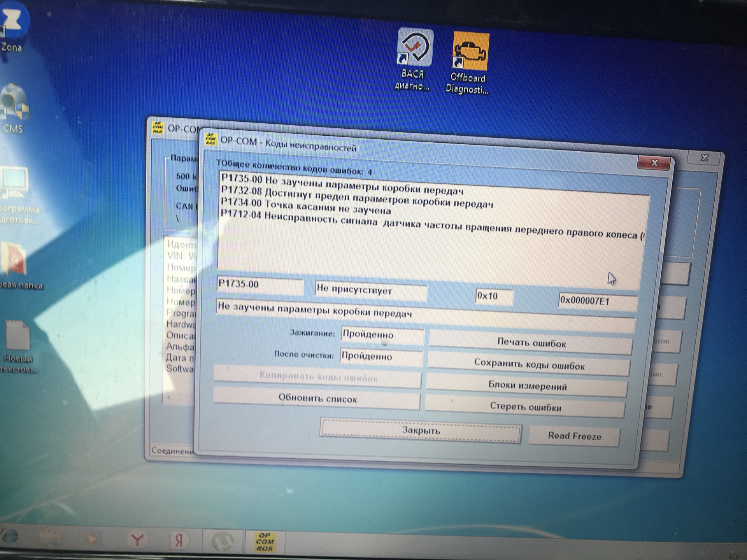The height and width of the screenshot is (560, 747).
Task: Click the Software row in background window list
Action: (179, 369)
